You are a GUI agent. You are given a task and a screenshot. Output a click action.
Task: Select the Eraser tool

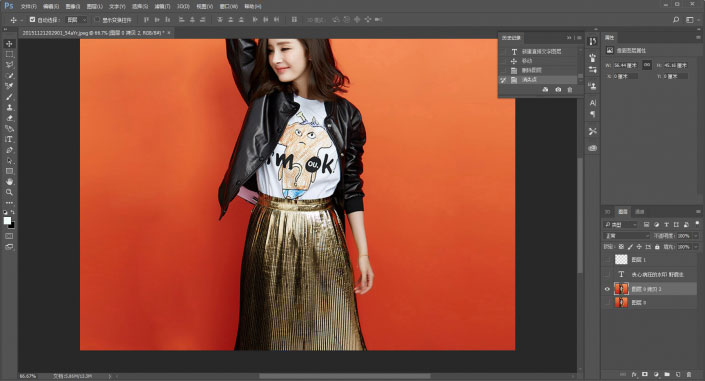coord(9,118)
